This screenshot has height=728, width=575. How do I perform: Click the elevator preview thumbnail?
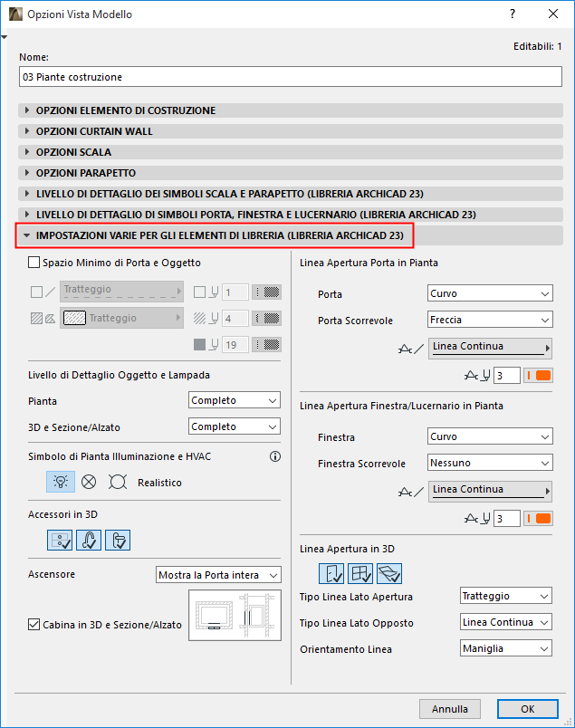(235, 615)
